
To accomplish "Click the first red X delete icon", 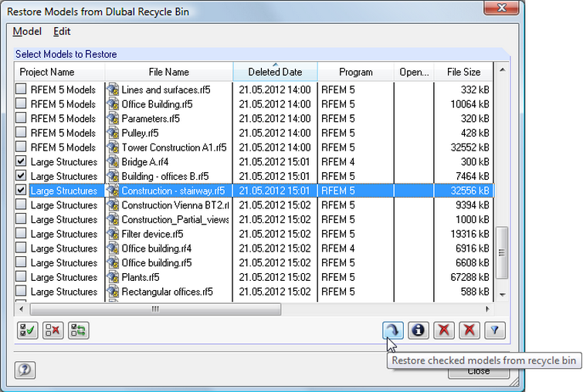I will [444, 330].
